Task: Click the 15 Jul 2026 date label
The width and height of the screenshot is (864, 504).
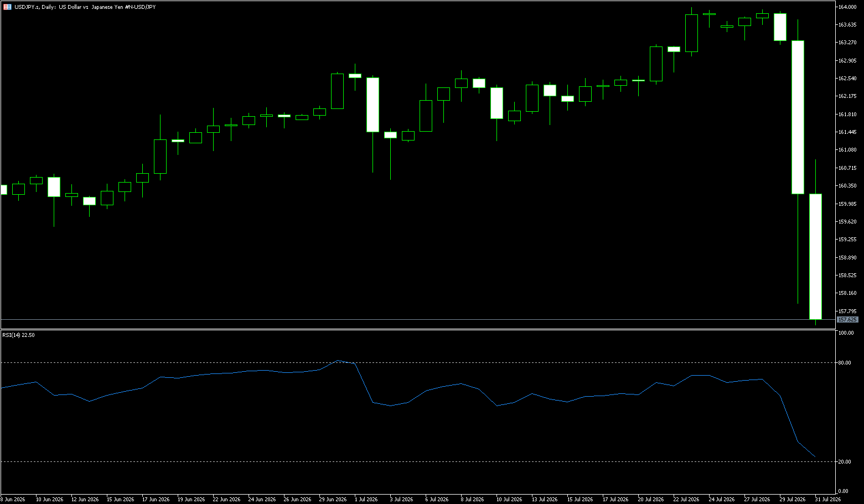Action: click(580, 499)
